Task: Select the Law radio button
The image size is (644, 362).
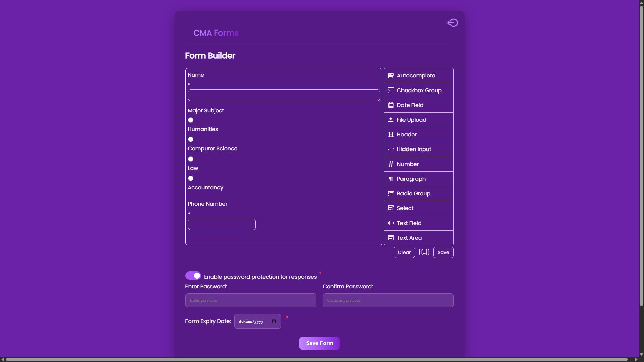Action: pos(190,159)
